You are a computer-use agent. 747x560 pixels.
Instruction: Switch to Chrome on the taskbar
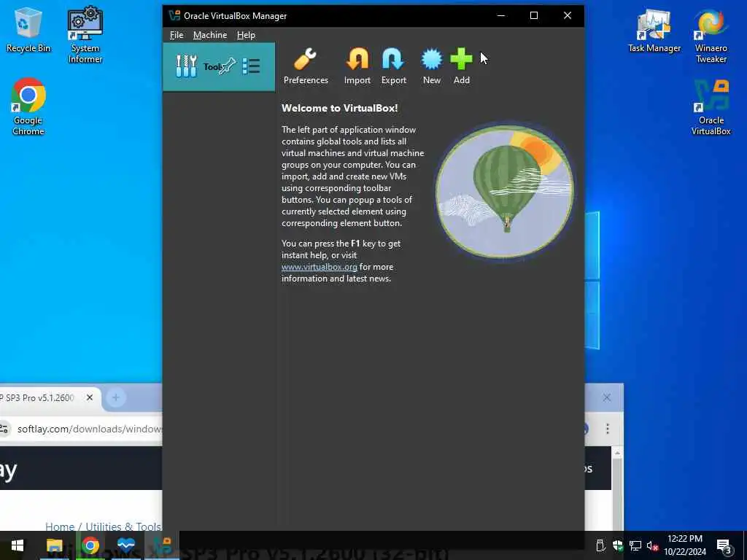[90, 545]
